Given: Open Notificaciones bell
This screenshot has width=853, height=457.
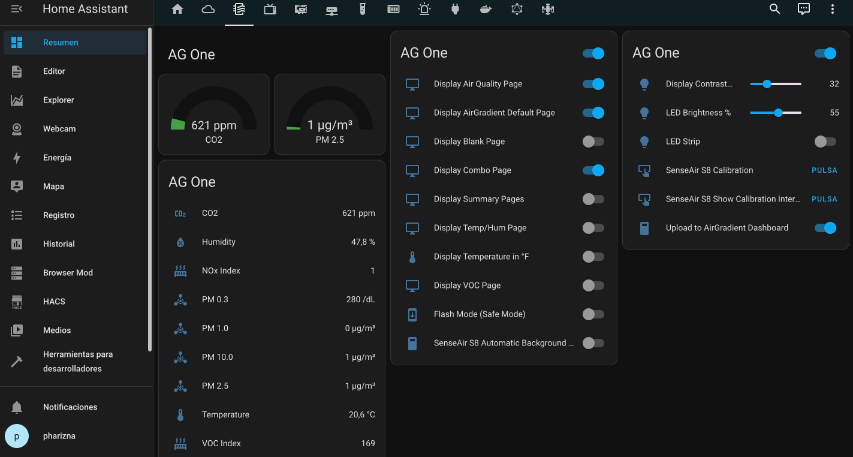Looking at the screenshot, I should [75, 407].
